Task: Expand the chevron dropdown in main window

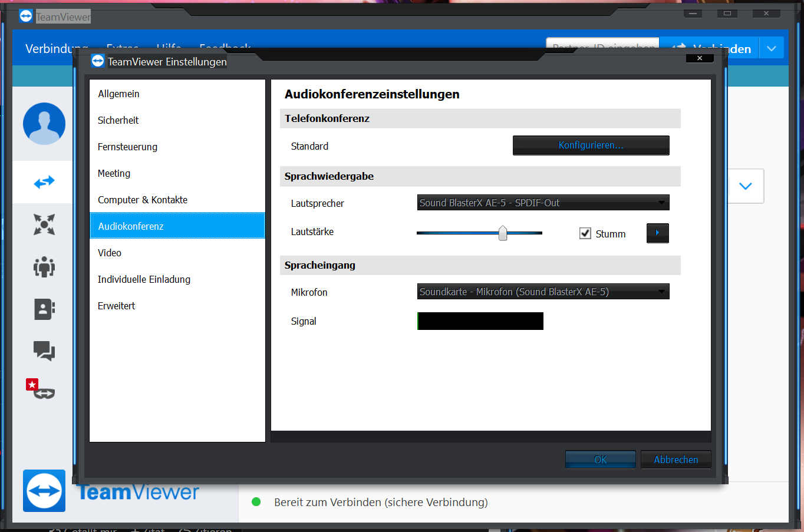Action: [x=746, y=186]
